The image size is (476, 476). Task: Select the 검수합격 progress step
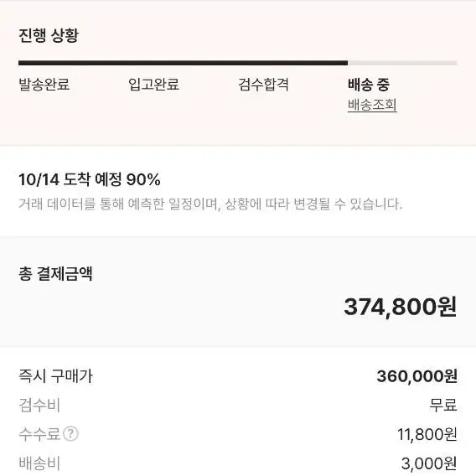click(x=263, y=85)
